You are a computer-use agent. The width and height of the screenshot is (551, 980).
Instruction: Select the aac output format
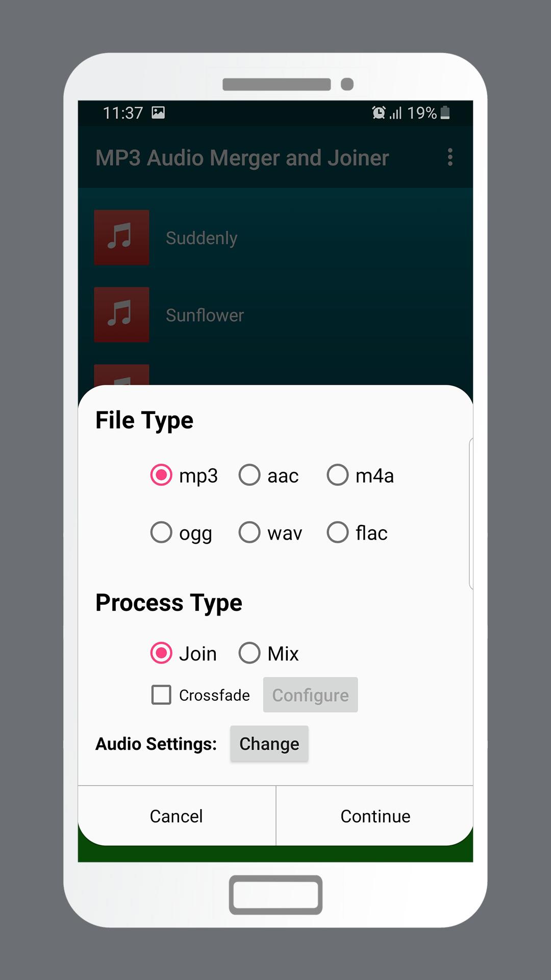[x=249, y=475]
